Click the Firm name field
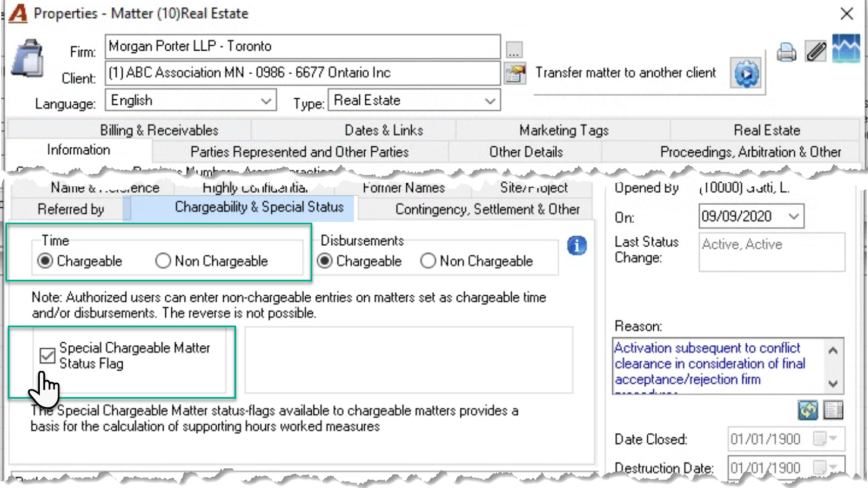The width and height of the screenshot is (868, 488). pos(303,46)
